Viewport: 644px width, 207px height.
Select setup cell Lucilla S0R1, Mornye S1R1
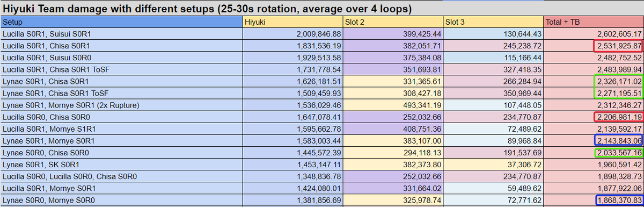tap(121, 129)
